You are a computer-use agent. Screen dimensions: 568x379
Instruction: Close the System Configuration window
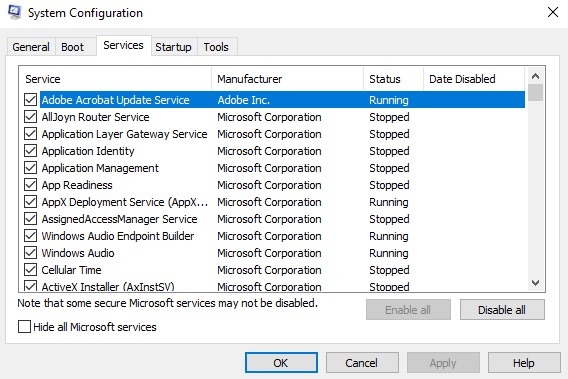[x=553, y=12]
